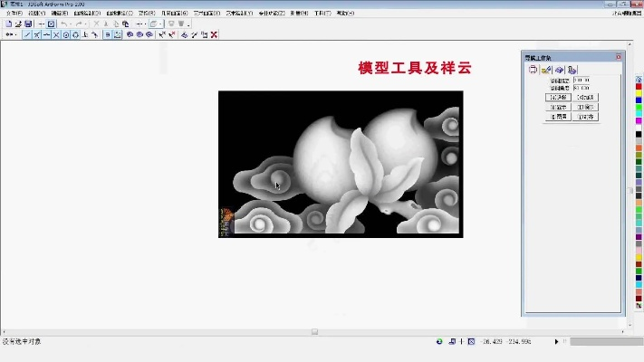The height and width of the screenshot is (362, 644).
Task: Open the 文件(F) menu
Action: click(14, 14)
